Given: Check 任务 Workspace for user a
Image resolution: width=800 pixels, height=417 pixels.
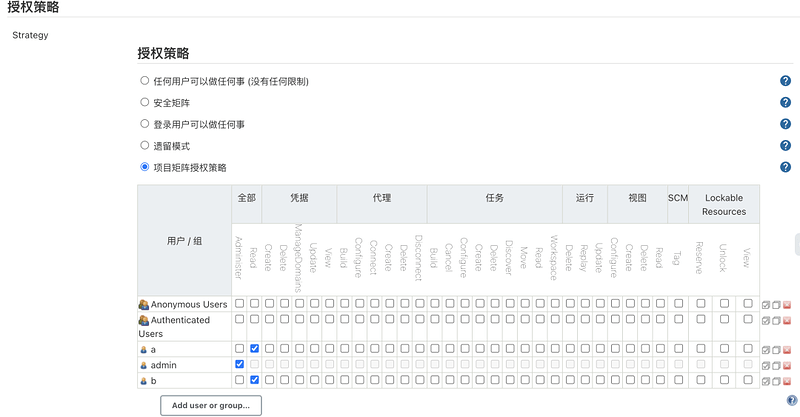Looking at the screenshot, I should (x=555, y=348).
